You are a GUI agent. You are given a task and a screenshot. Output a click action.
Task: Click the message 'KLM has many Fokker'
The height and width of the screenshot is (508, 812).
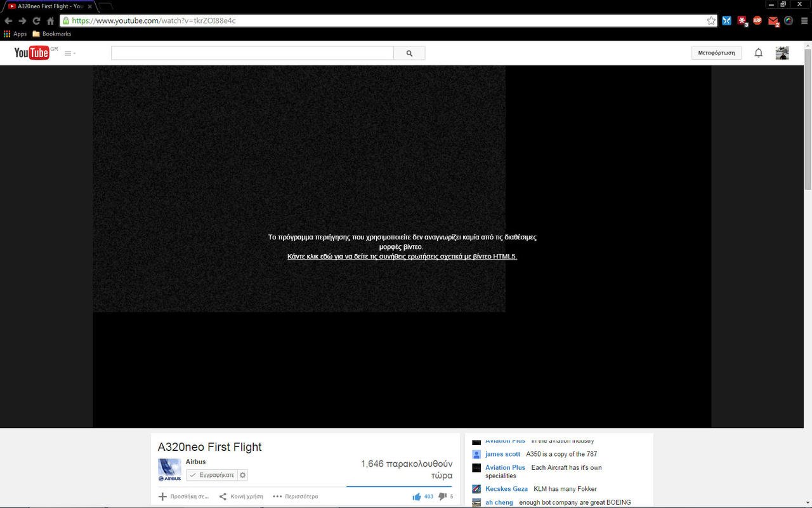click(565, 489)
